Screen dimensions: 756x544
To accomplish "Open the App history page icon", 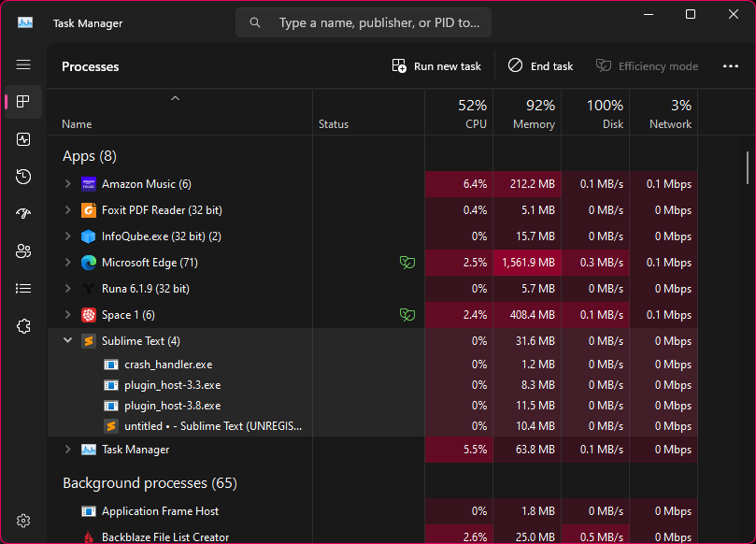I will coord(23,177).
